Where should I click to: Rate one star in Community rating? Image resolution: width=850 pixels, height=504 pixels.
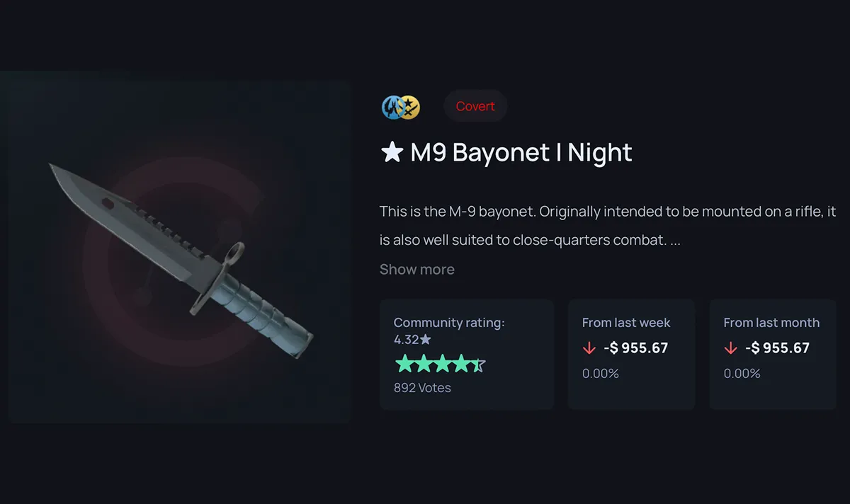[404, 365]
